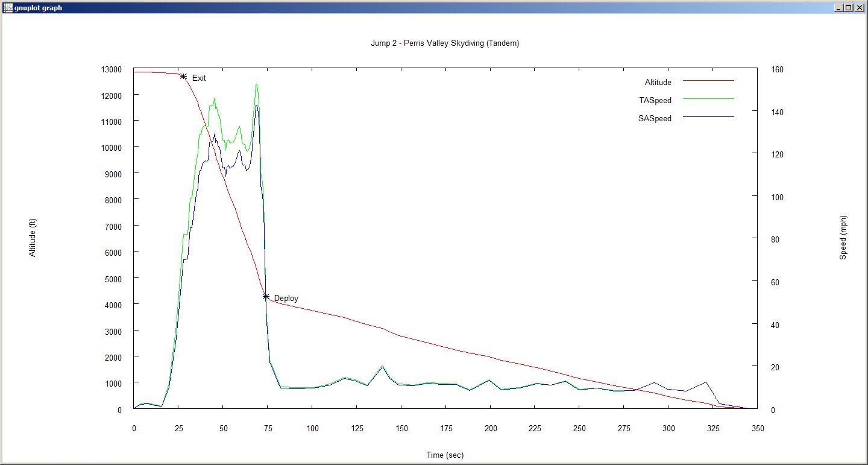Screen dimensions: 868x465
Task: Click the Exit marker asterisk on the altitude curve
Action: [183, 76]
